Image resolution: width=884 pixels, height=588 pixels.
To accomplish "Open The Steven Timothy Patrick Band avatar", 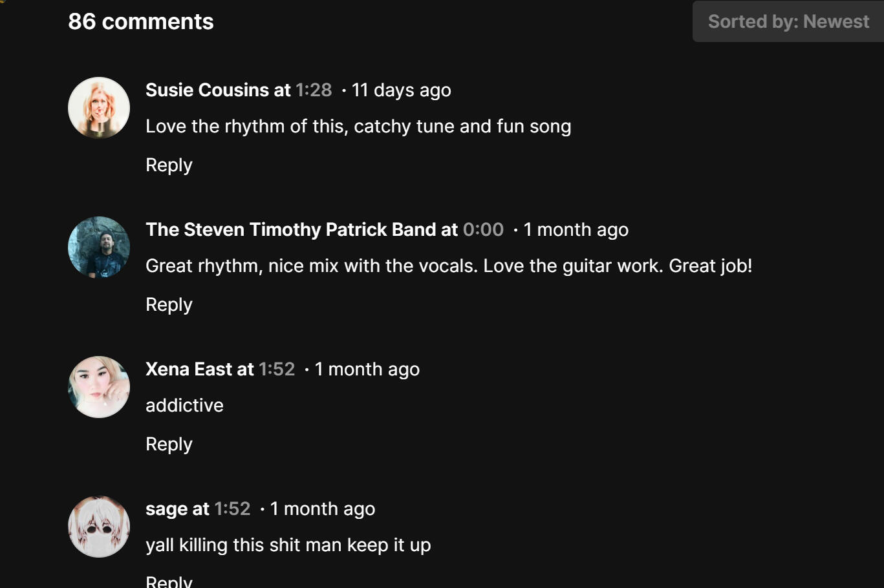I will pos(99,247).
